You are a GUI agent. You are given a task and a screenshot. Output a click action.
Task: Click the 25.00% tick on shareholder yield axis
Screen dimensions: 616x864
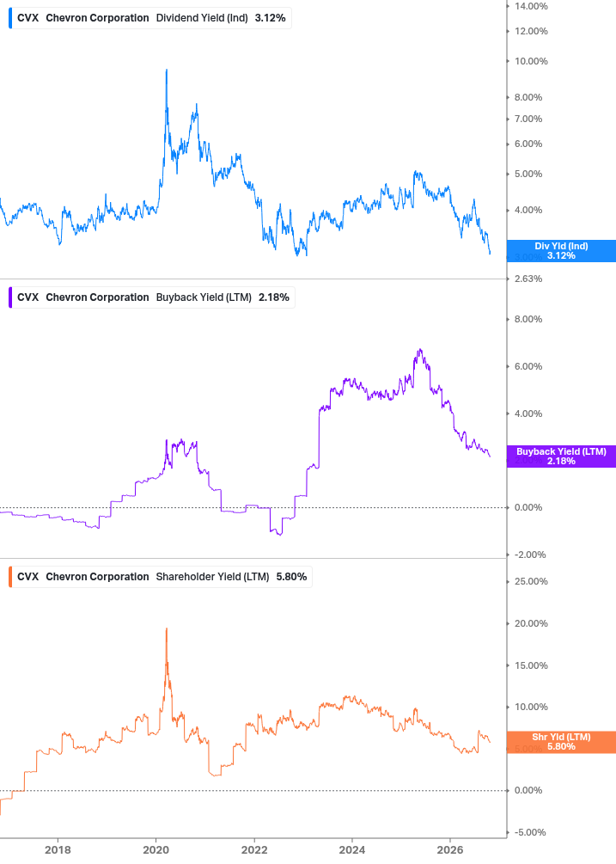pyautogui.click(x=531, y=581)
